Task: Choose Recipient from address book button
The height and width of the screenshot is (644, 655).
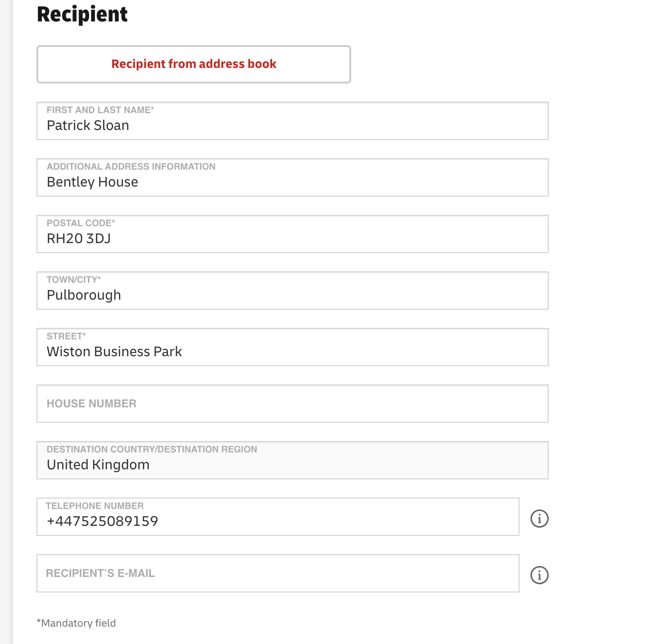Action: point(194,64)
